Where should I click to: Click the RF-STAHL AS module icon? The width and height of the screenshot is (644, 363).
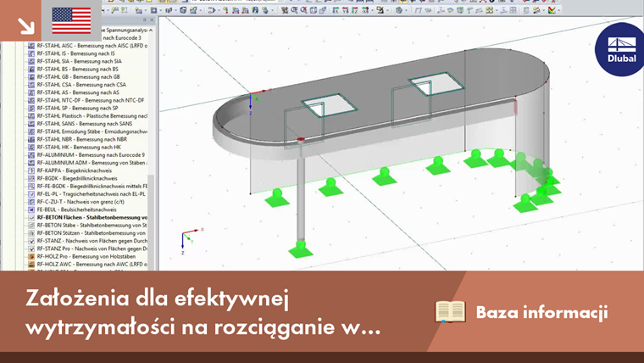tap(31, 92)
